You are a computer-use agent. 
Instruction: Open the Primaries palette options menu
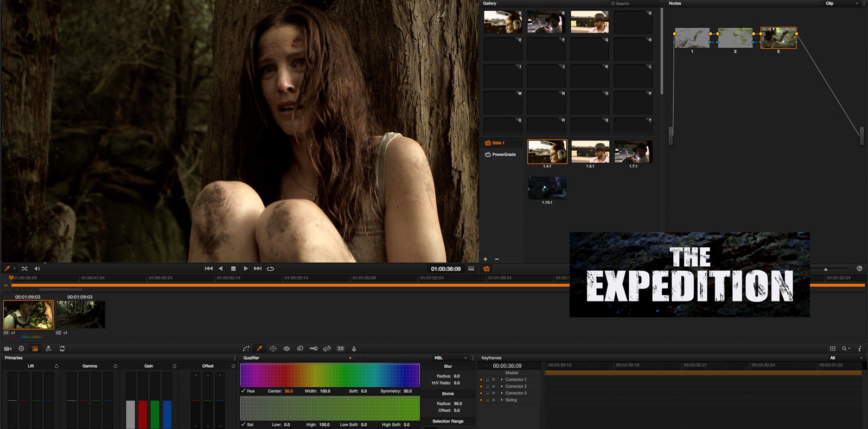click(x=234, y=358)
